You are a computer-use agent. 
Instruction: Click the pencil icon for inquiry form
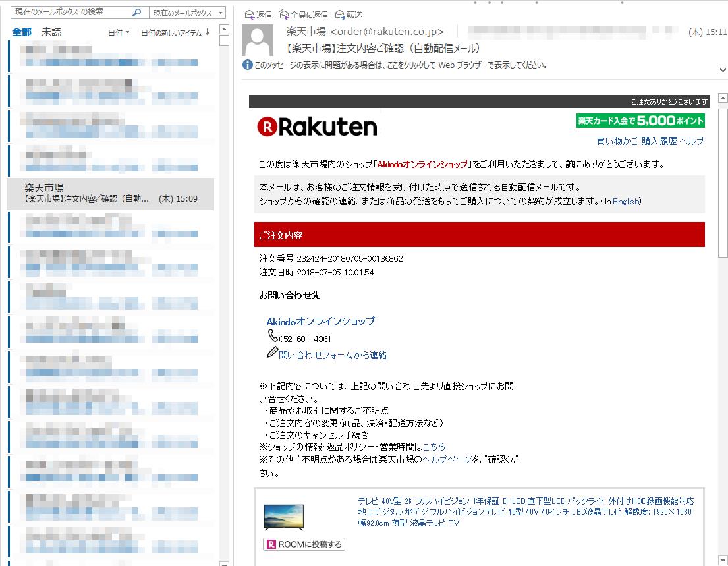point(273,353)
